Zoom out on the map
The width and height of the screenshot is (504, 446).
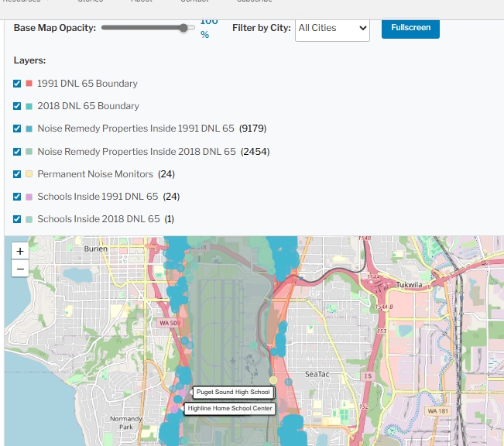(20, 269)
